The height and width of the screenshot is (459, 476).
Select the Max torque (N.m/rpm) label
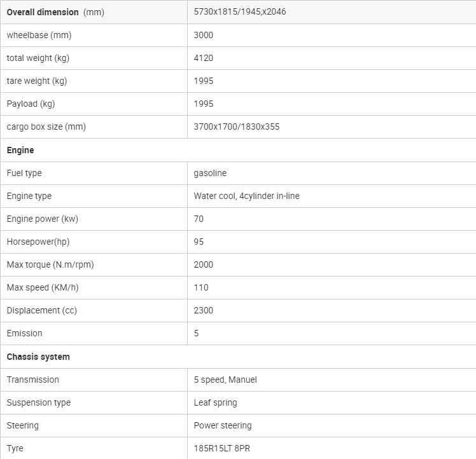tap(50, 264)
